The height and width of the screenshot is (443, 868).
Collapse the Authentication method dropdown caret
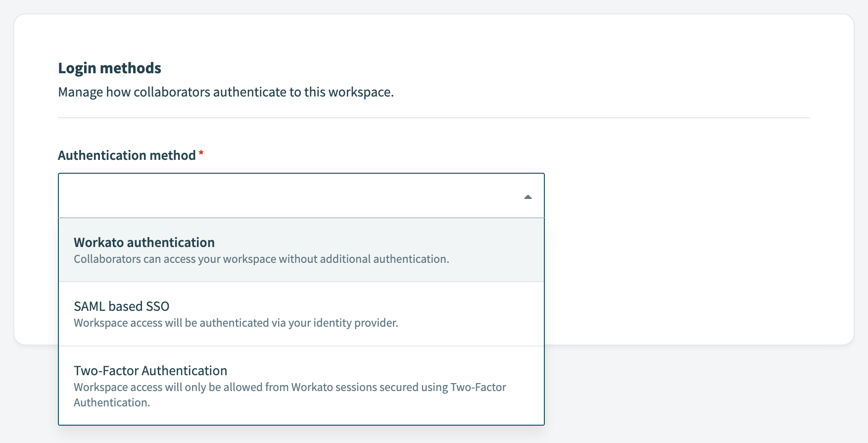(528, 197)
